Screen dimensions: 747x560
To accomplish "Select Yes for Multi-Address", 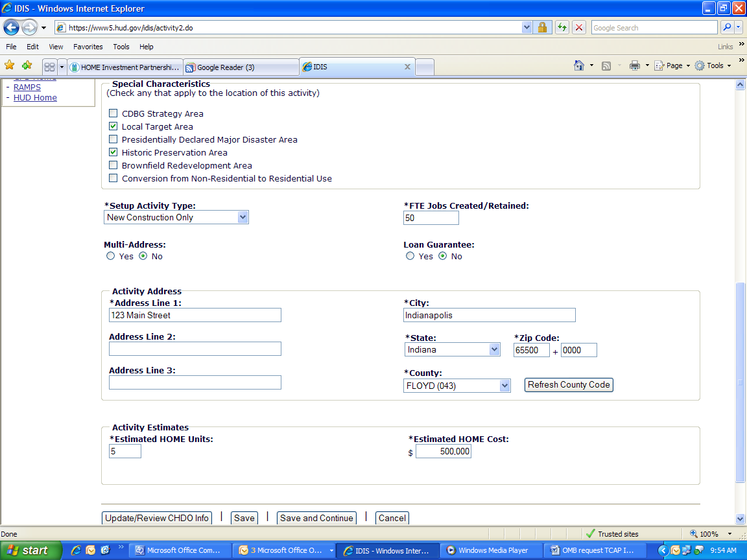I will (110, 256).
